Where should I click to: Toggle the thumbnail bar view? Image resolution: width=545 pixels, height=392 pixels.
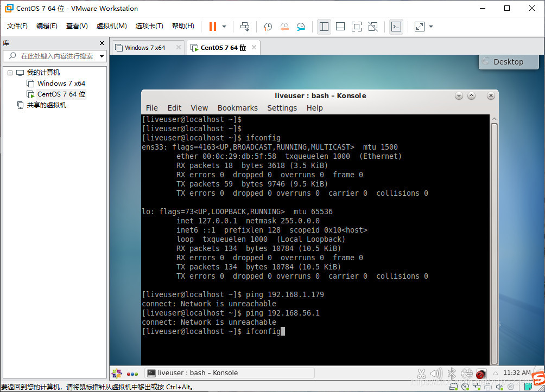tap(340, 27)
